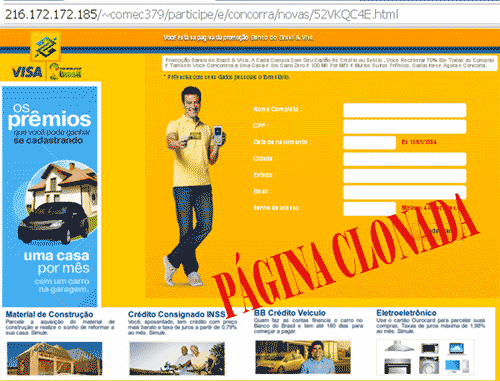Open the 'os prêmios' blue promo banner

[50, 196]
